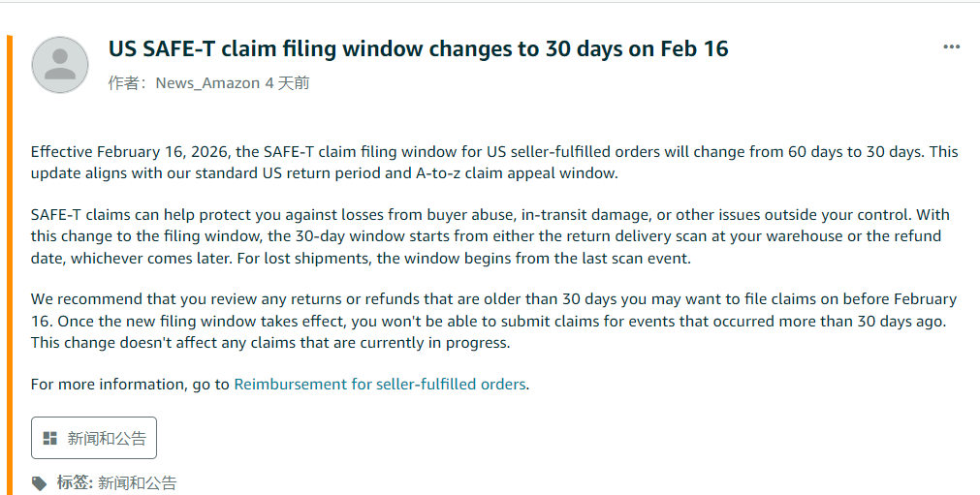Click the grid icon in 新闻和公告 button
Viewport: 980px width, 495px height.
[x=50, y=439]
